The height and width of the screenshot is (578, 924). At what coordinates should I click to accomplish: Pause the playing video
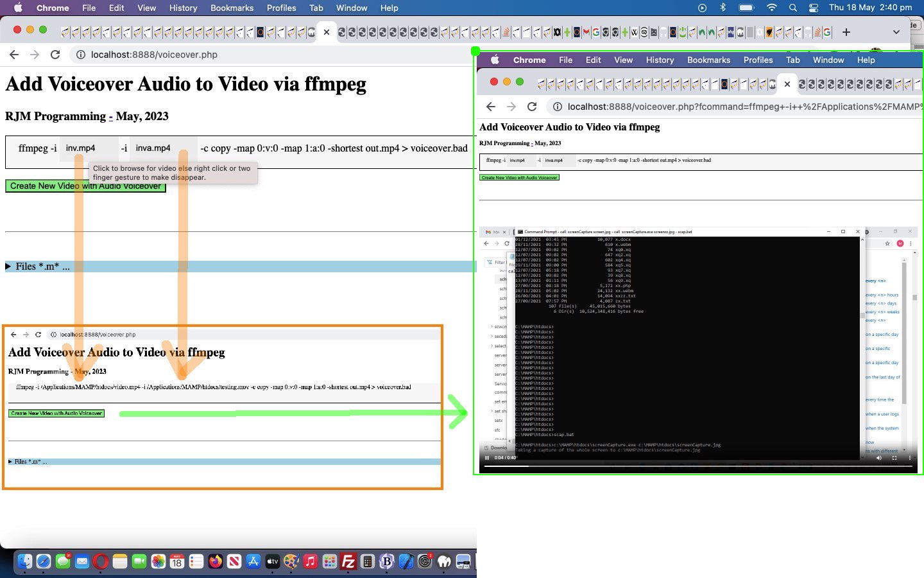tap(487, 458)
